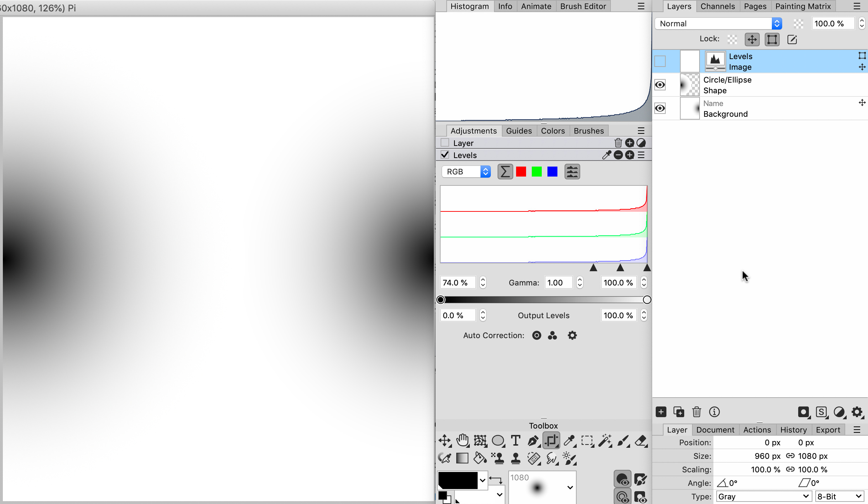Toggle the combined sum channel button
The width and height of the screenshot is (868, 504).
(505, 172)
